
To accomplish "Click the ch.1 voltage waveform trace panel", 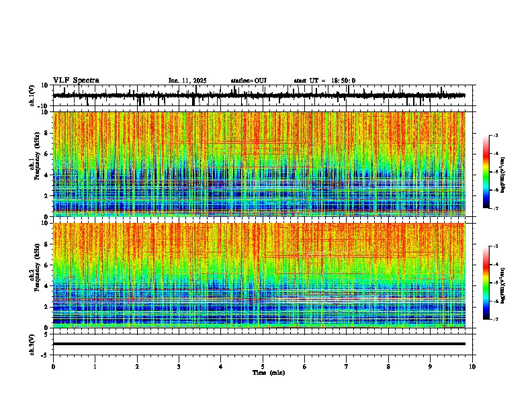I will coord(263,95).
